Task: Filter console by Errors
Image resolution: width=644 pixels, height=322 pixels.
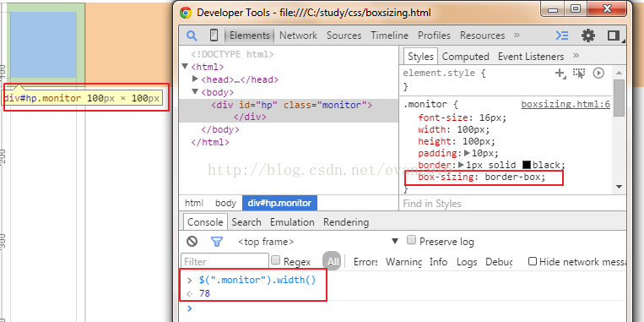Action: click(365, 261)
